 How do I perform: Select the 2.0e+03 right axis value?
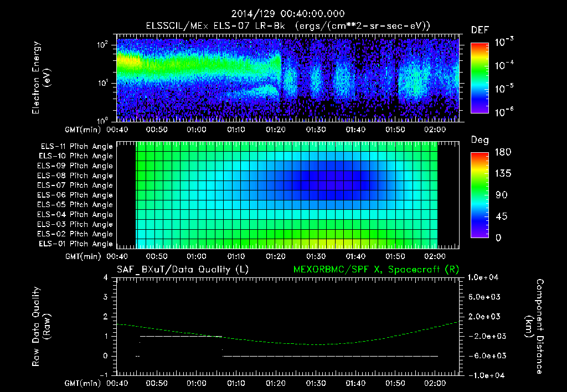click(x=484, y=316)
